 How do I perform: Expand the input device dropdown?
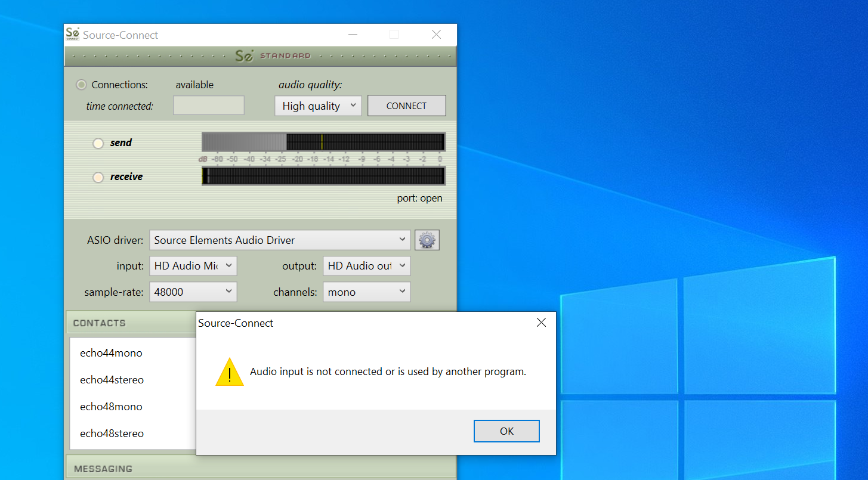click(193, 266)
